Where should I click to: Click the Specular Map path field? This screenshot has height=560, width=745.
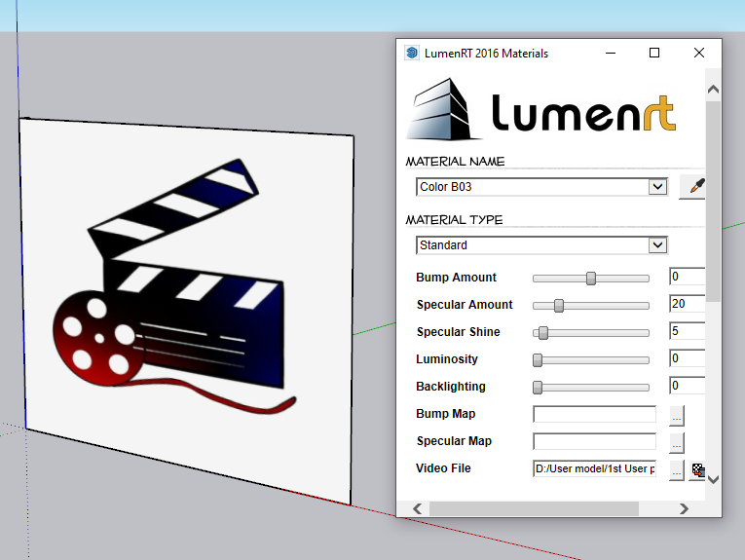594,442
